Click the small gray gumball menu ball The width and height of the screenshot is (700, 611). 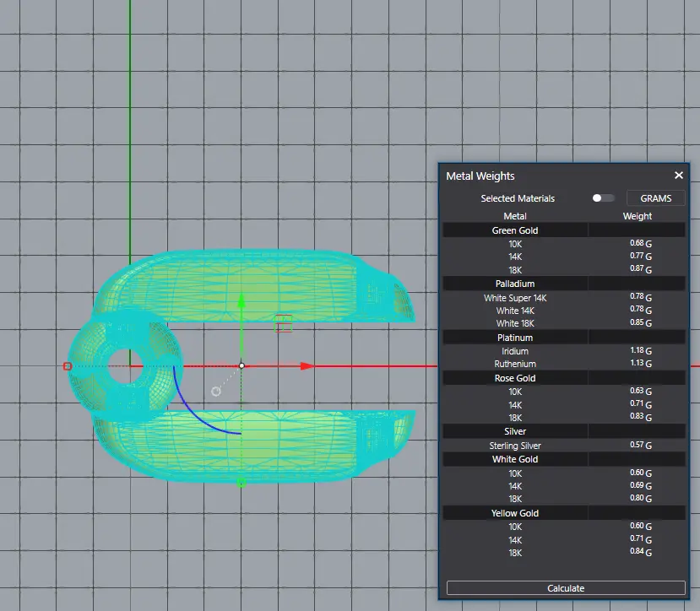click(216, 392)
